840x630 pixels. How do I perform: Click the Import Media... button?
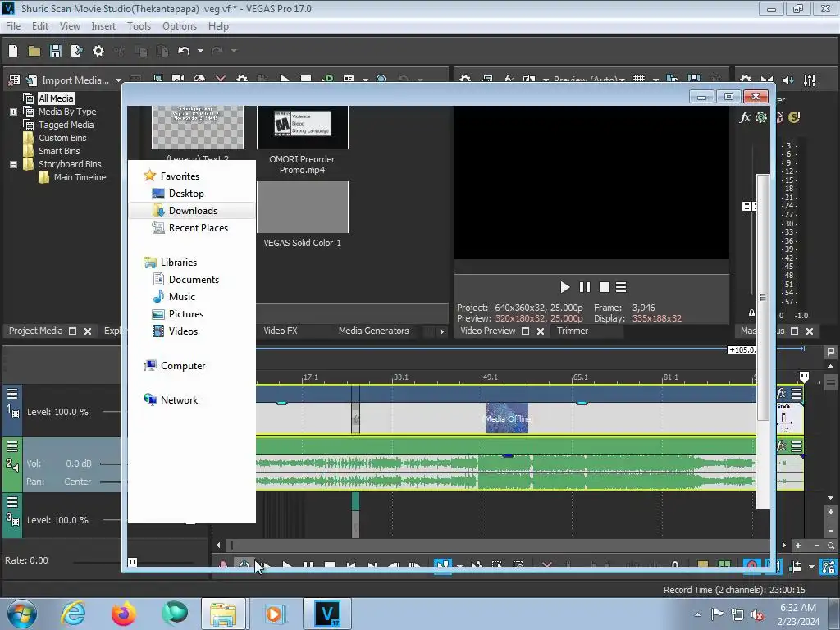pos(75,80)
